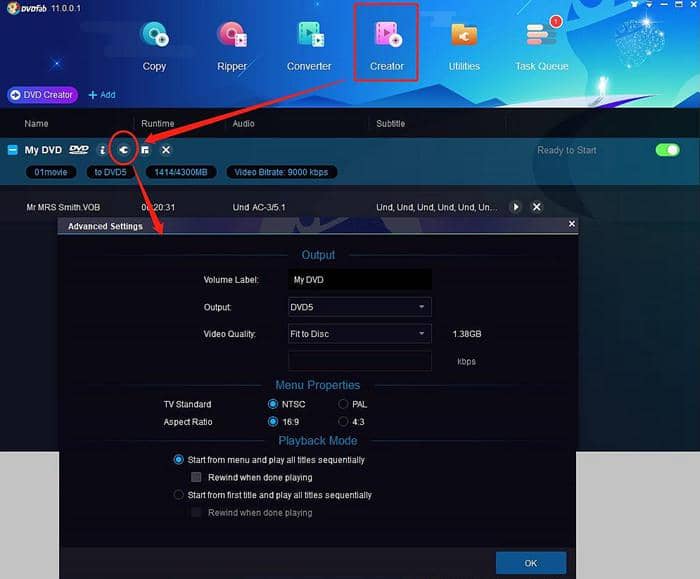Click the Video Bitrate 9000 kbps tag
Screen dimensions: 700x579
coord(281,172)
